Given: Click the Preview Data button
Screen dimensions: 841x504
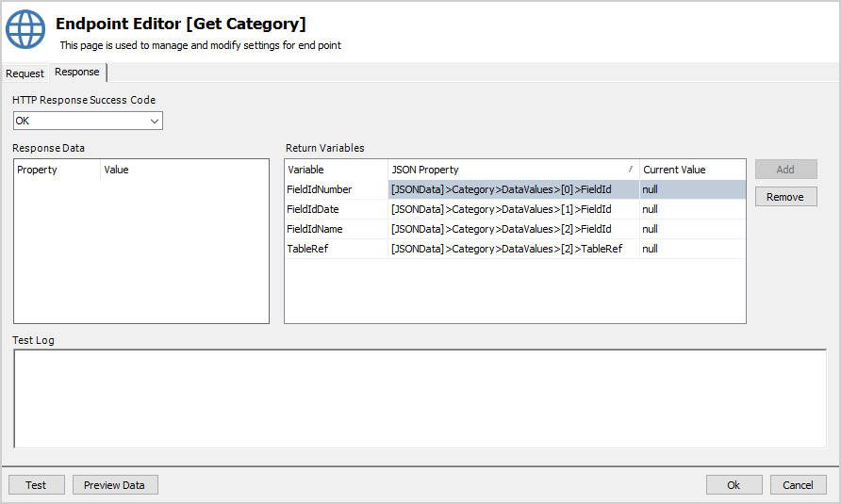Looking at the screenshot, I should click(115, 485).
